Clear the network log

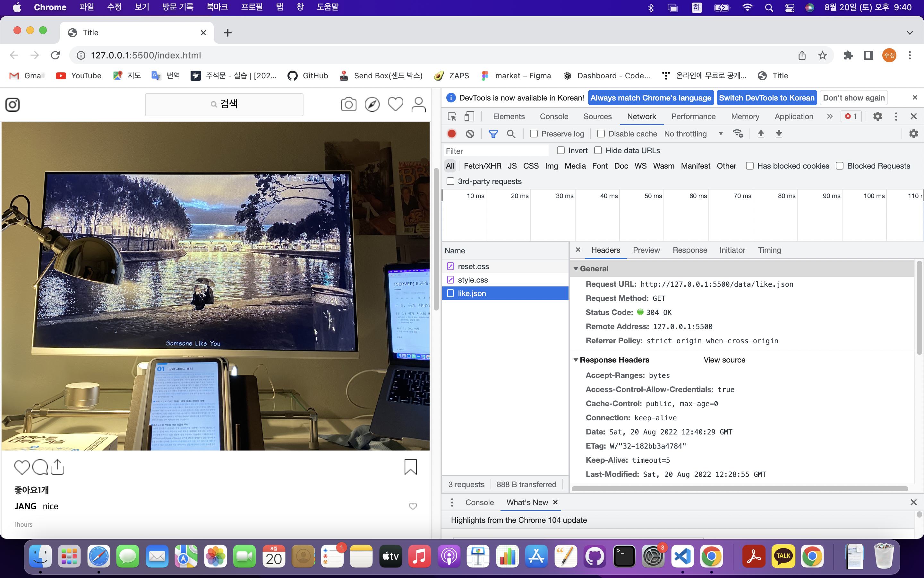point(470,134)
